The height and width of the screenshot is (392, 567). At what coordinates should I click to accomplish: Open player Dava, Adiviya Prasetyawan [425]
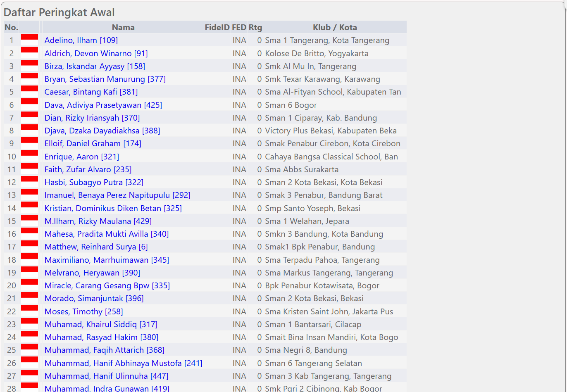[x=103, y=105]
